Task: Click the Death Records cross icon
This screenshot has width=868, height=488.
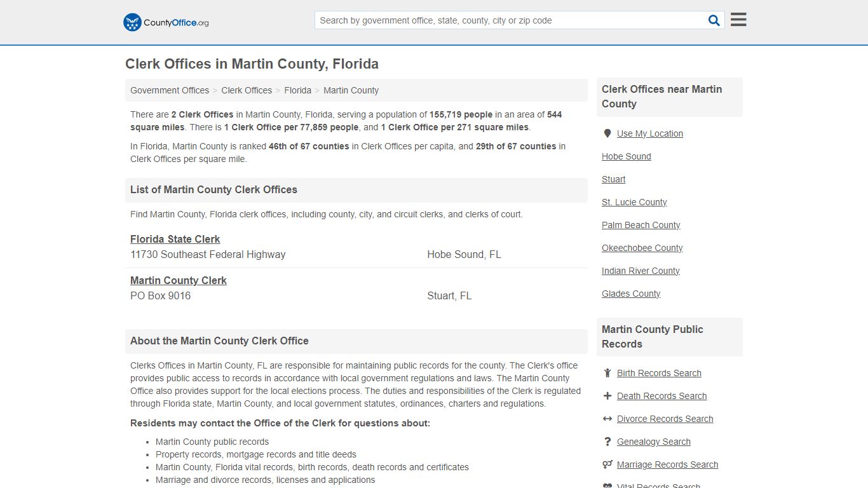Action: point(607,396)
